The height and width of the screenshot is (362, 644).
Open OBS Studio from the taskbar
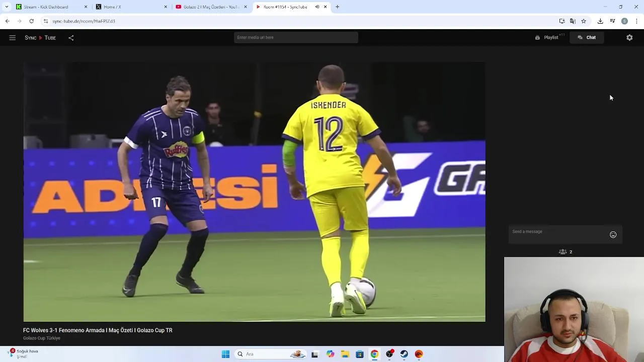coord(389,354)
